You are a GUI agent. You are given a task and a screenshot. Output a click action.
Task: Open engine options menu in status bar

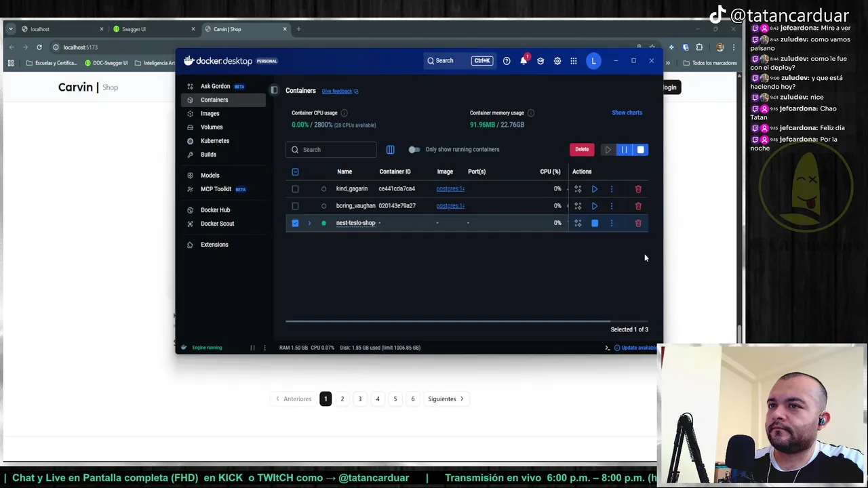(264, 348)
